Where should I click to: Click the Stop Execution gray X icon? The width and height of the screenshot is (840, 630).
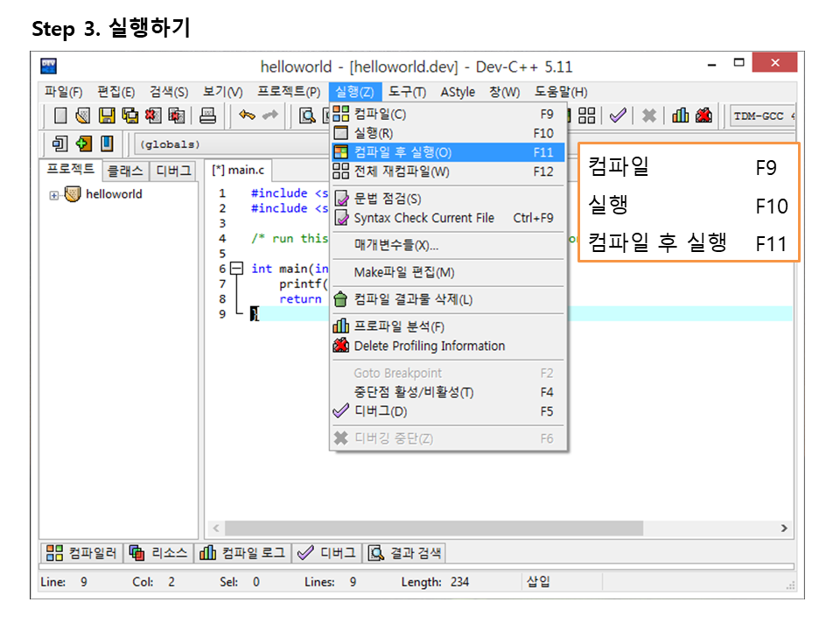[649, 115]
